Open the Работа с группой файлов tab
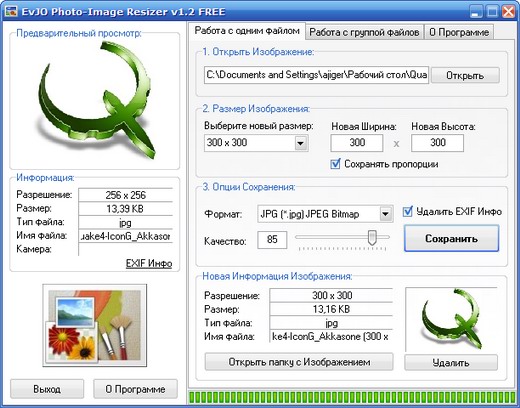This screenshot has height=408, width=520. tap(364, 32)
